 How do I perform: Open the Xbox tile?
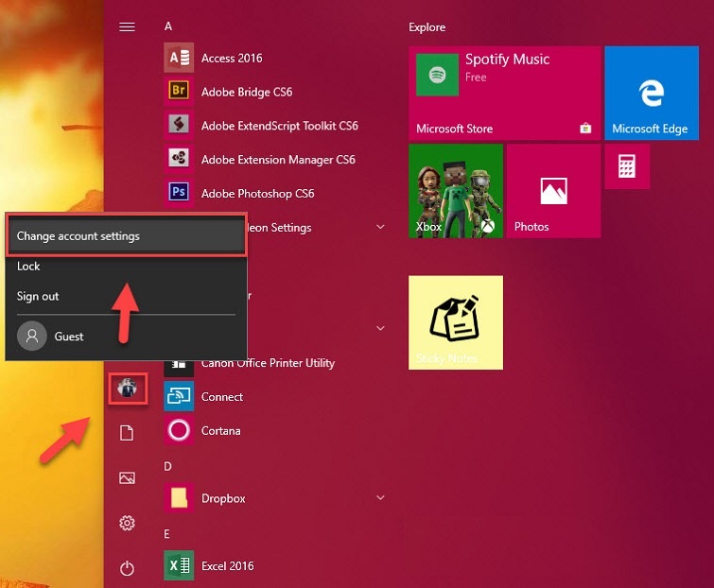456,191
